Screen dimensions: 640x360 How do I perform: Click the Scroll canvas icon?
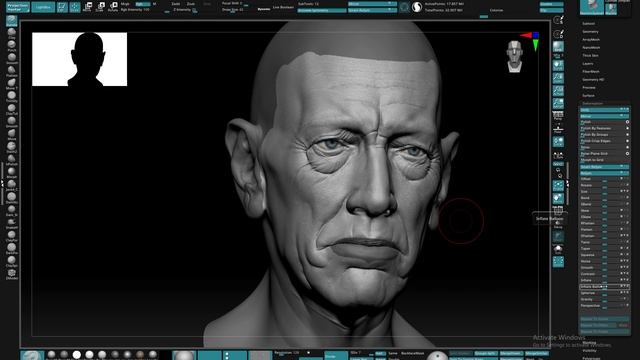[558, 65]
